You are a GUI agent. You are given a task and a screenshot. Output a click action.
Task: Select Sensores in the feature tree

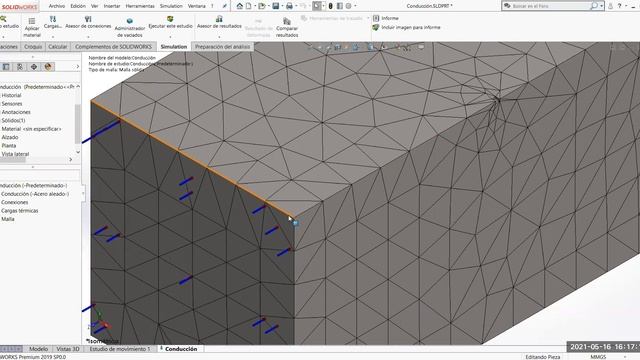click(x=12, y=104)
